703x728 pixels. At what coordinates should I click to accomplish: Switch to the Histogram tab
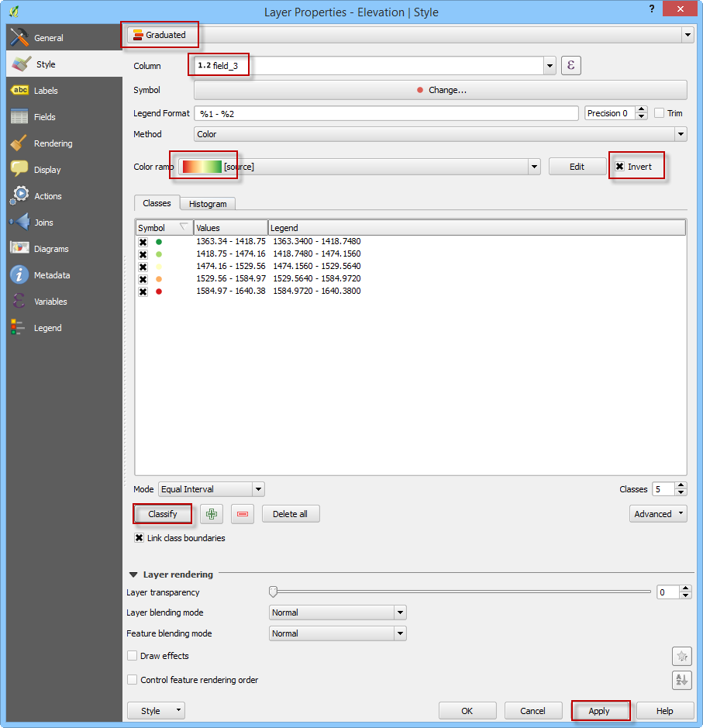208,204
